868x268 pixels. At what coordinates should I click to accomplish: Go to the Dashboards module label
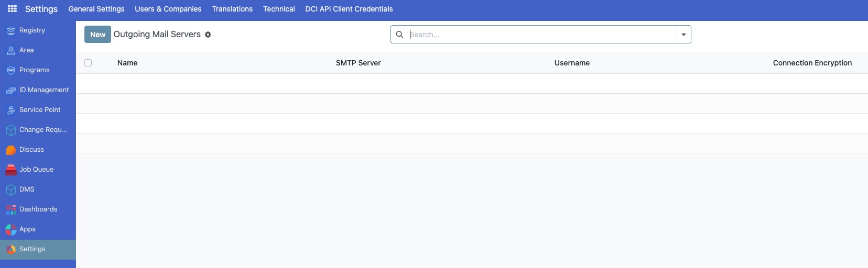click(x=38, y=209)
